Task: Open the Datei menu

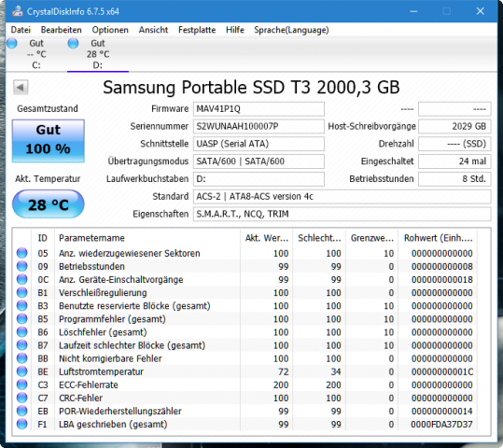Action: (x=21, y=30)
